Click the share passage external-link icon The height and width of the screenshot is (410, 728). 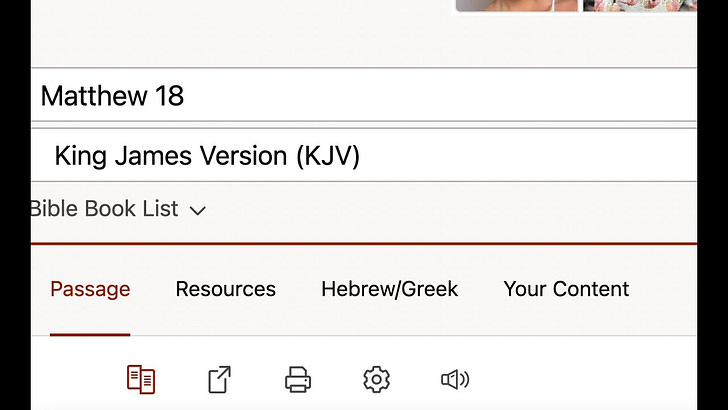(x=219, y=379)
